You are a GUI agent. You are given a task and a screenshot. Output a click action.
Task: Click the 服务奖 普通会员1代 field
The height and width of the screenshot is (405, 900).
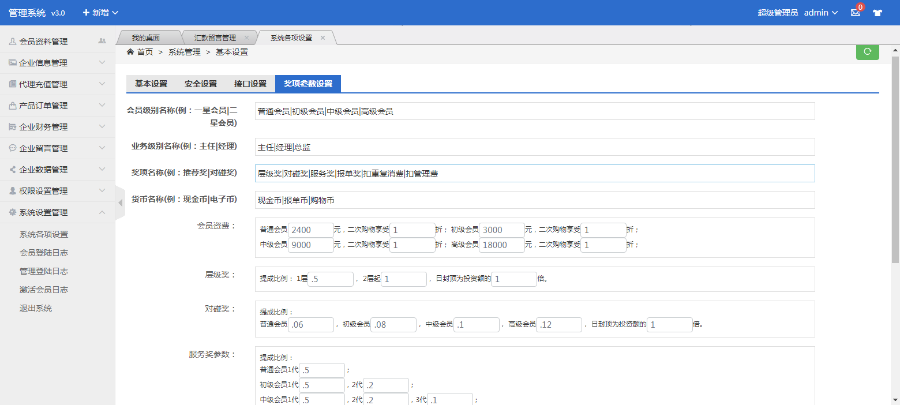pyautogui.click(x=323, y=370)
